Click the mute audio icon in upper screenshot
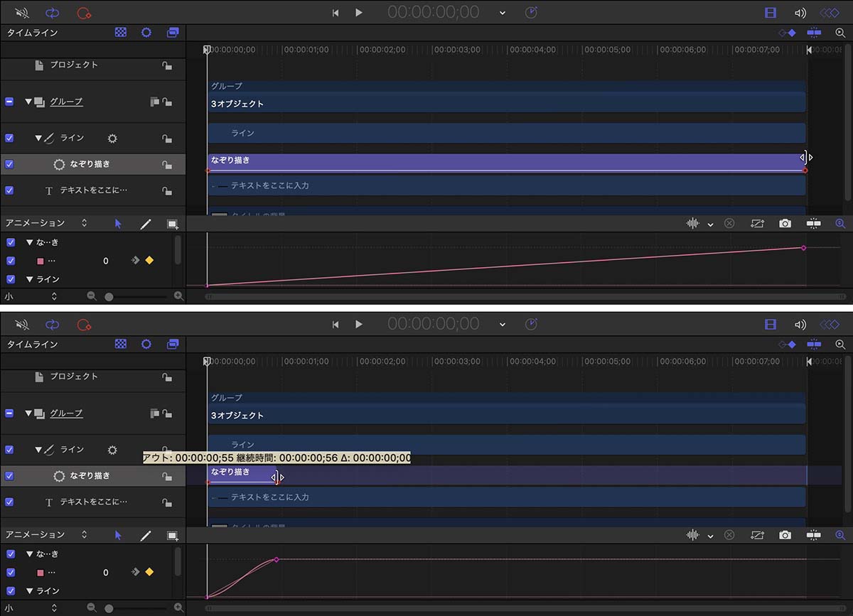Viewport: 853px width, 616px height. click(22, 13)
